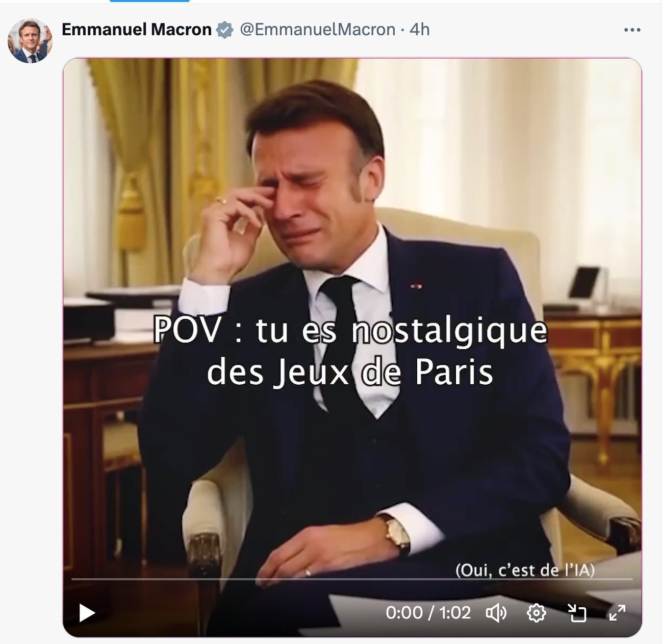Visit the @EmmanuelMacron handle link
This screenshot has width=662, height=644.
[x=317, y=30]
